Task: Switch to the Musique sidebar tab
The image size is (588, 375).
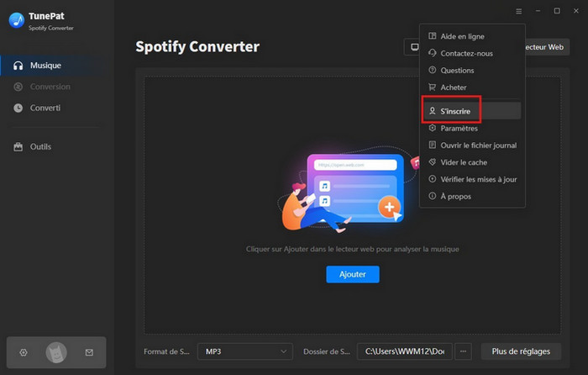Action: (x=56, y=66)
